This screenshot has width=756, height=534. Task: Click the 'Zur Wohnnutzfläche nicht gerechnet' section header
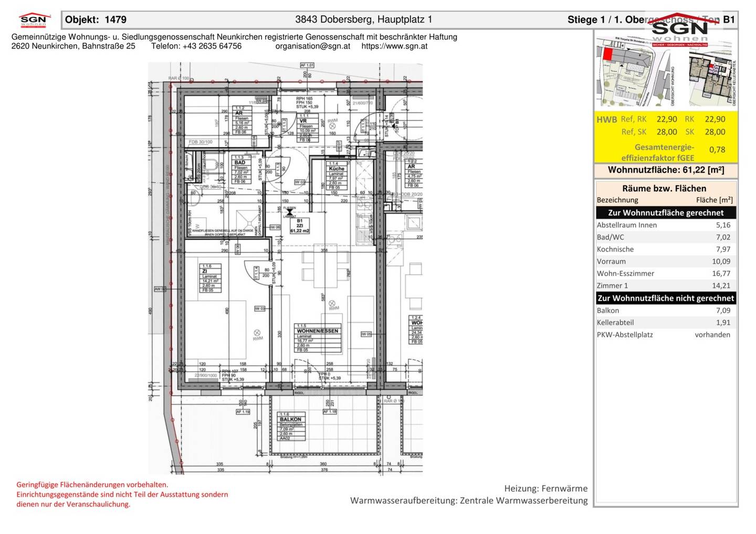coord(666,298)
